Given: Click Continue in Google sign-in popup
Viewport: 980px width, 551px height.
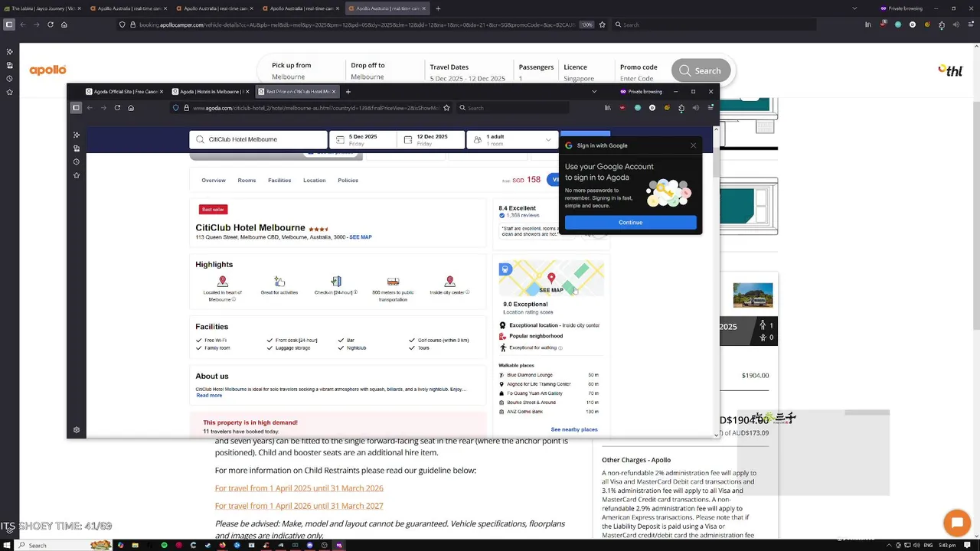Looking at the screenshot, I should coord(631,223).
